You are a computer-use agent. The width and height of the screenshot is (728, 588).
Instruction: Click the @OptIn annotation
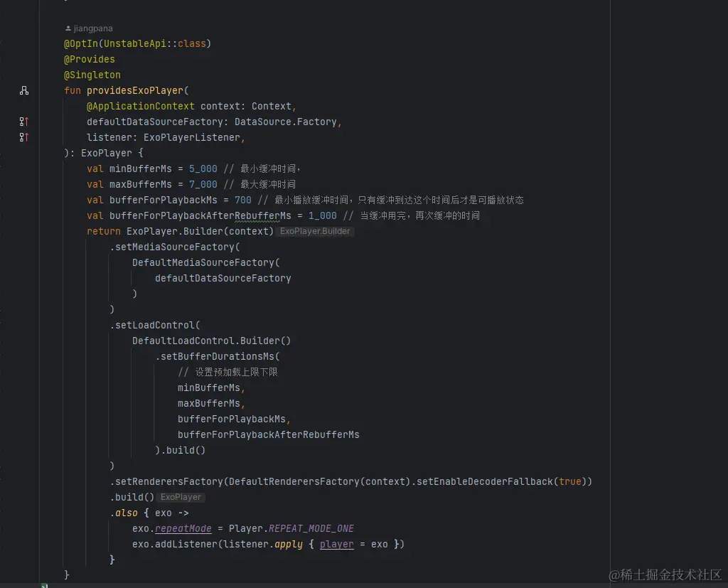[81, 43]
